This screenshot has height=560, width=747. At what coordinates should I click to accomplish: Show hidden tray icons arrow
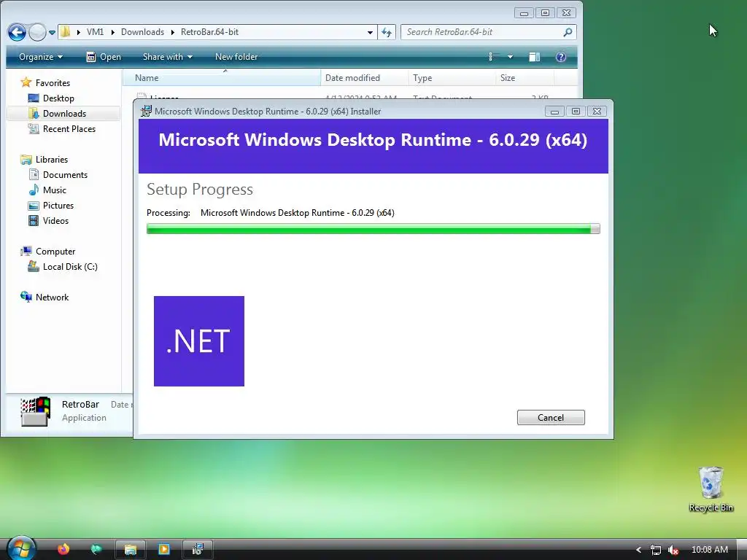[x=638, y=550]
